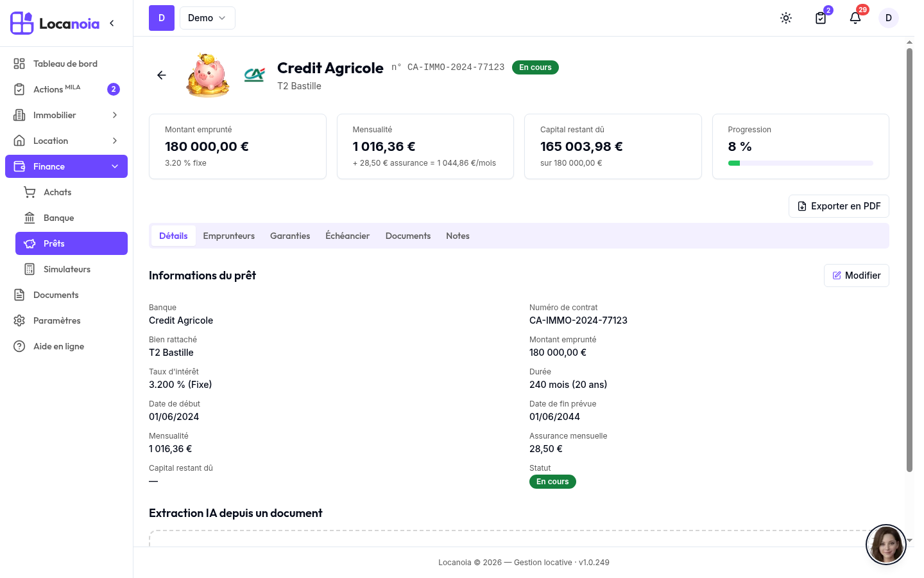Open the assistant avatar chat bubble
The width and height of the screenshot is (924, 578).
(886, 545)
